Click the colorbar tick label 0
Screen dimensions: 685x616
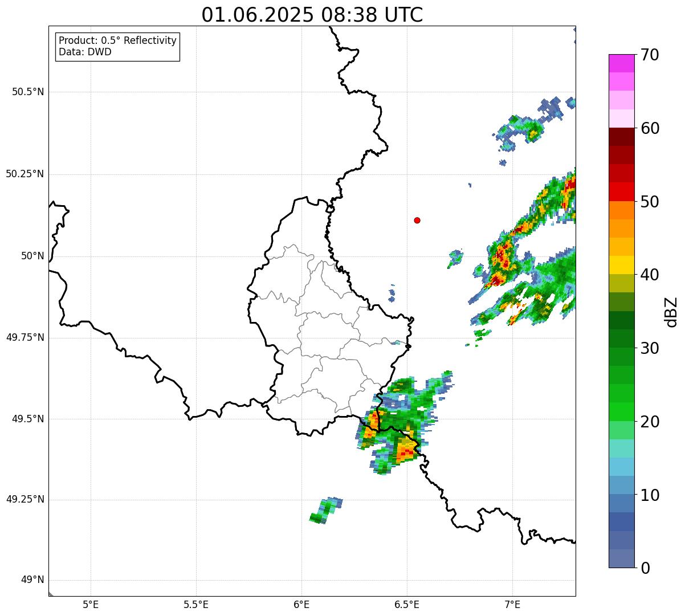pos(645,568)
